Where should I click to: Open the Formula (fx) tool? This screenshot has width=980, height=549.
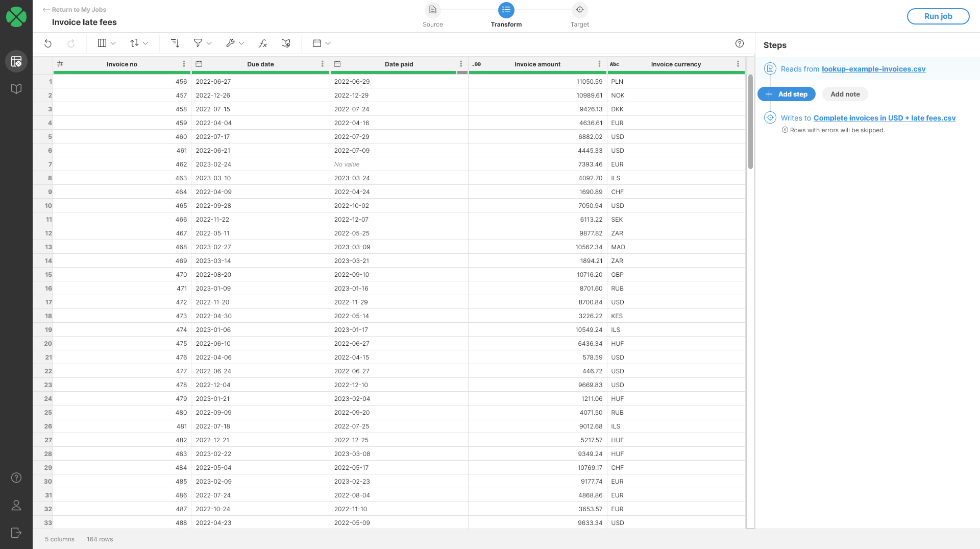(262, 43)
